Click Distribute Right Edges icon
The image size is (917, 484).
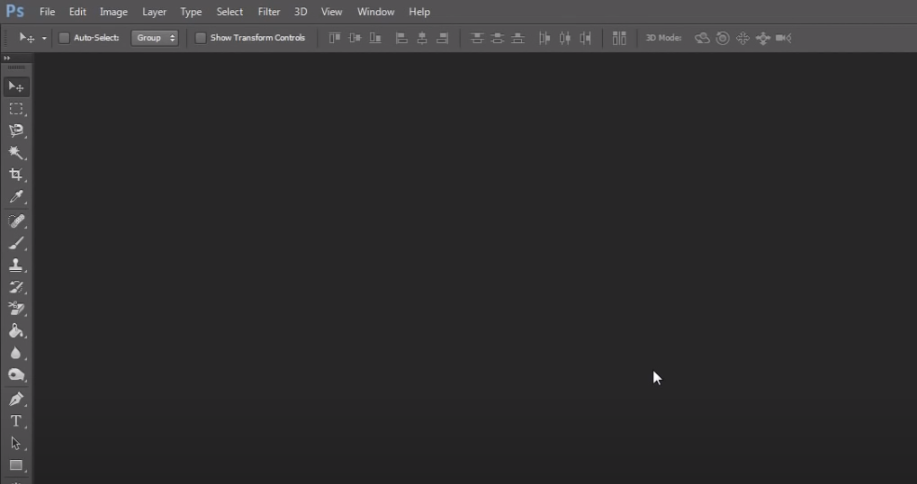point(585,38)
